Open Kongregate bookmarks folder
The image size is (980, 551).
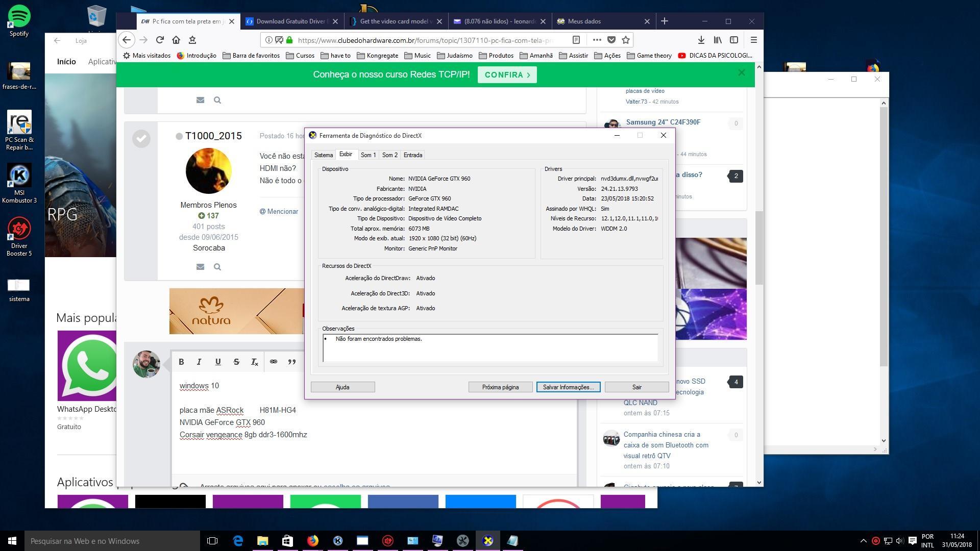coord(377,56)
